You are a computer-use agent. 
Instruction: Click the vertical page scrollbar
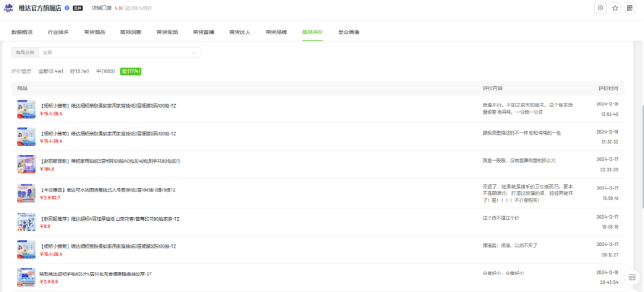coord(642,157)
